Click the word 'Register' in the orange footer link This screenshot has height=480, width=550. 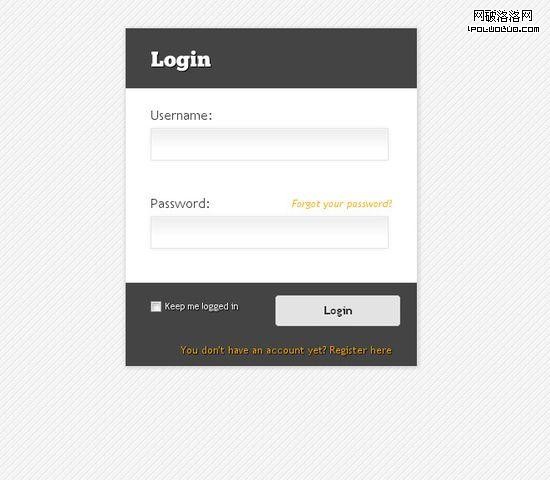(348, 350)
